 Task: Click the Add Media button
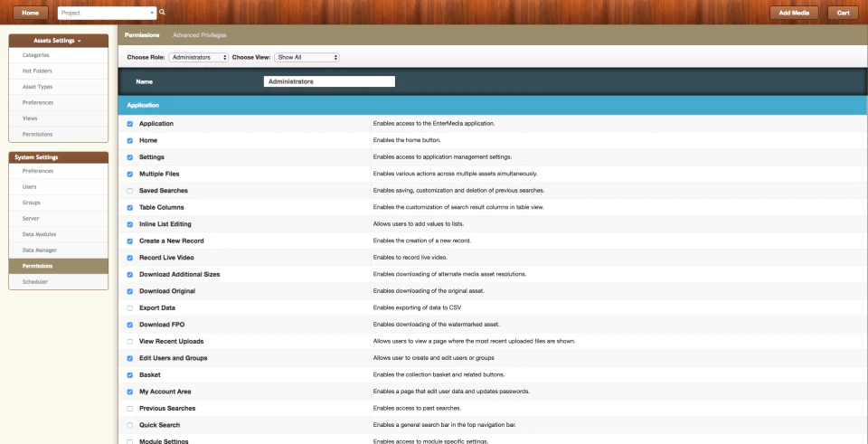click(794, 13)
